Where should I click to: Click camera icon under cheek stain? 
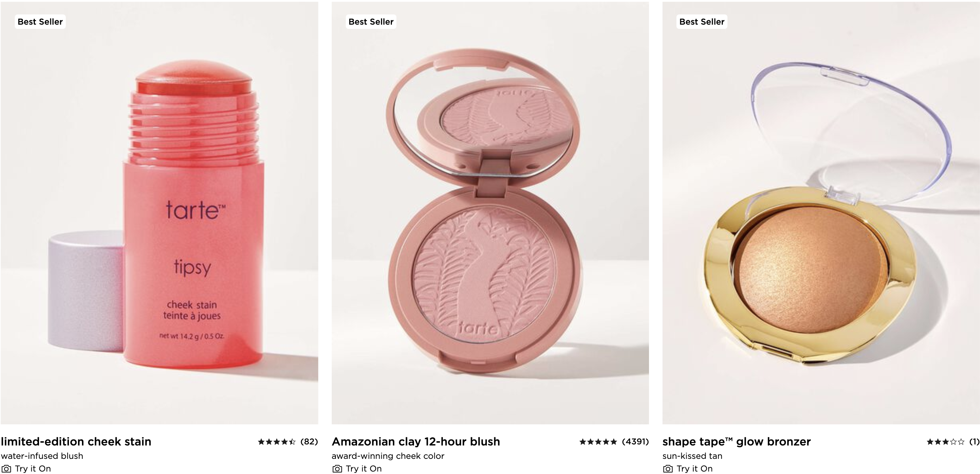pyautogui.click(x=6, y=469)
